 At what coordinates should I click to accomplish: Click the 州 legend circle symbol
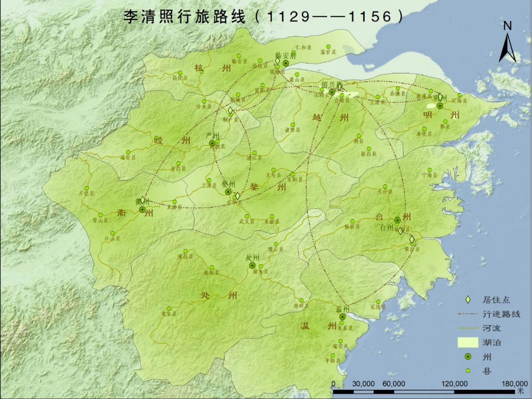click(468, 357)
